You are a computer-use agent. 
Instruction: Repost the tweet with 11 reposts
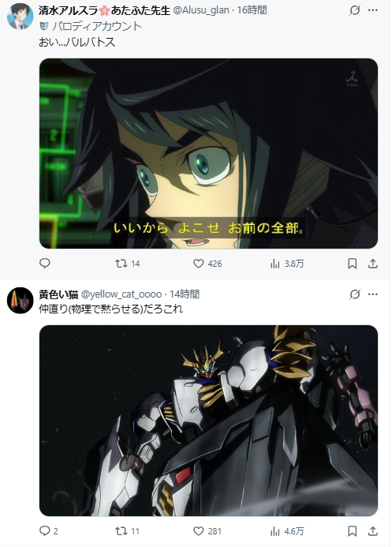point(128,531)
